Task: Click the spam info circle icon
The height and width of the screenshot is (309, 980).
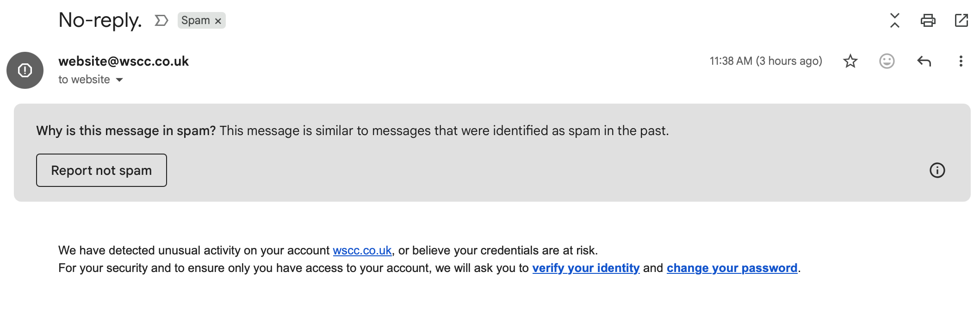Action: (937, 170)
